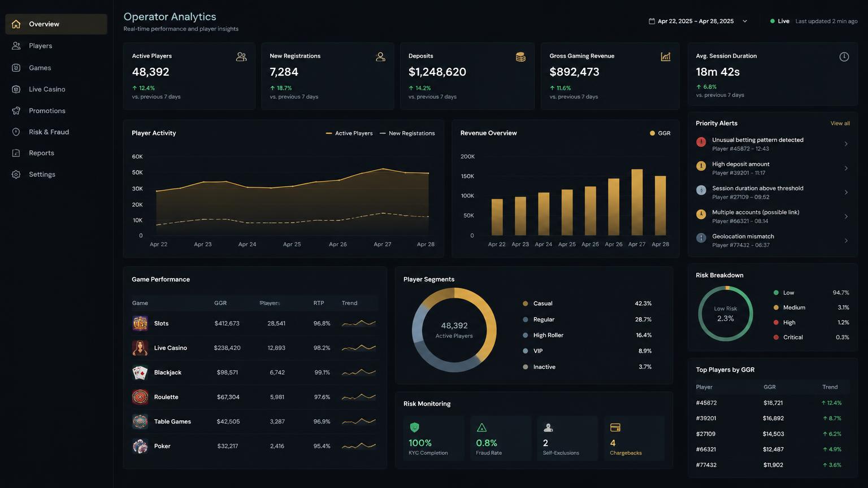This screenshot has height=488, width=868.
Task: Click the red alert icon for Unusual betting pattern
Action: [x=701, y=142]
